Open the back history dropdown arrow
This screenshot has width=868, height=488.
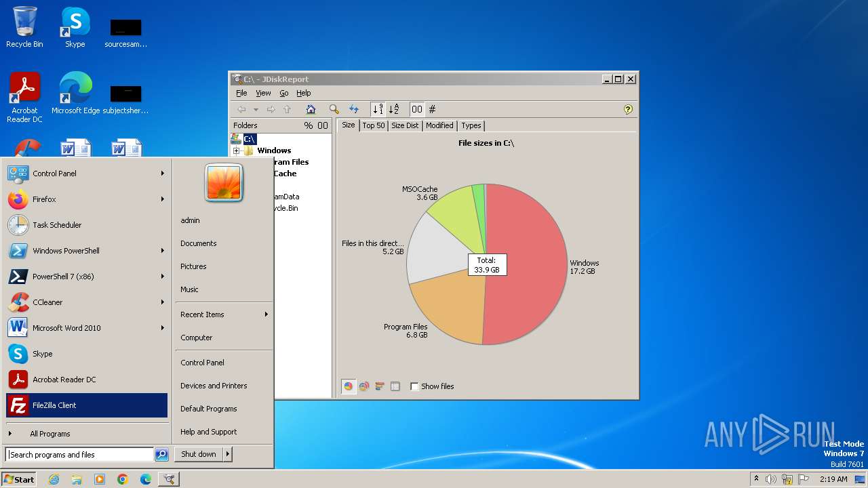pos(256,109)
